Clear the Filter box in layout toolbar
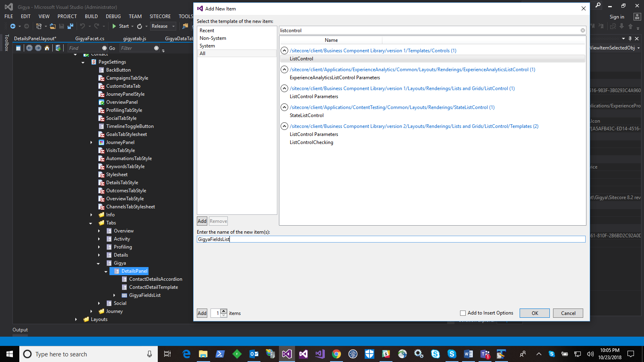 pos(157,48)
